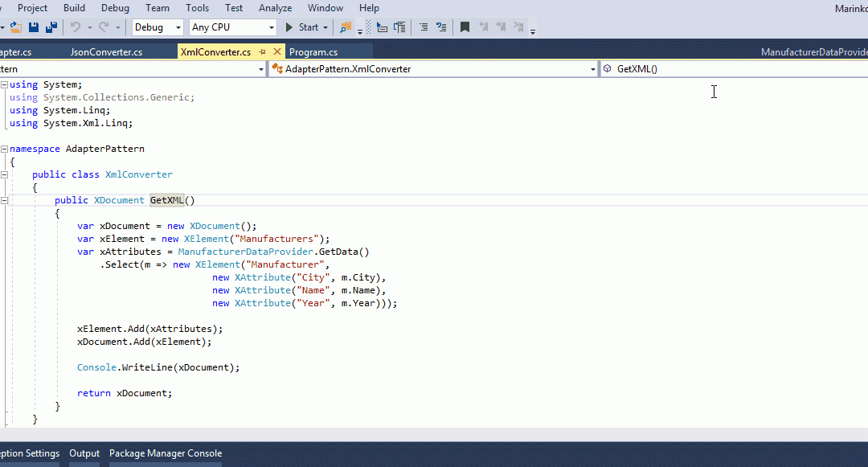The height and width of the screenshot is (467, 868).
Task: Switch to the JsonConverter.cs tab
Action: click(106, 52)
